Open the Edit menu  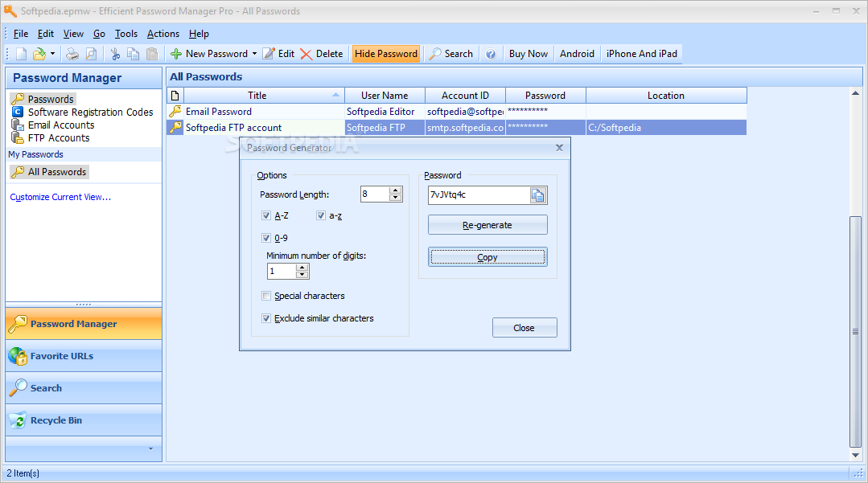coord(45,34)
